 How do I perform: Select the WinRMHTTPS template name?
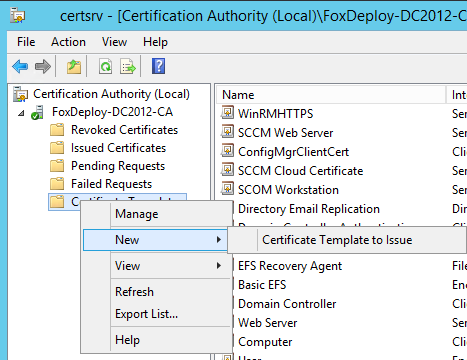[275, 114]
